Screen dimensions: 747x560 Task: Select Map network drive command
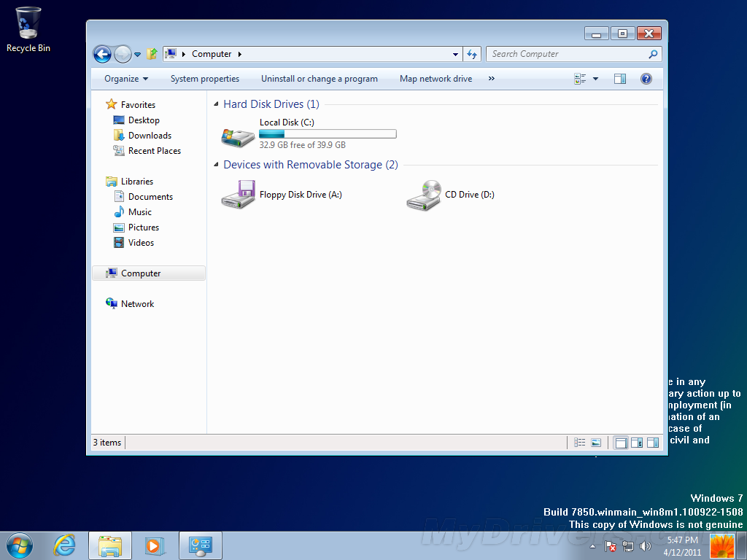[436, 79]
